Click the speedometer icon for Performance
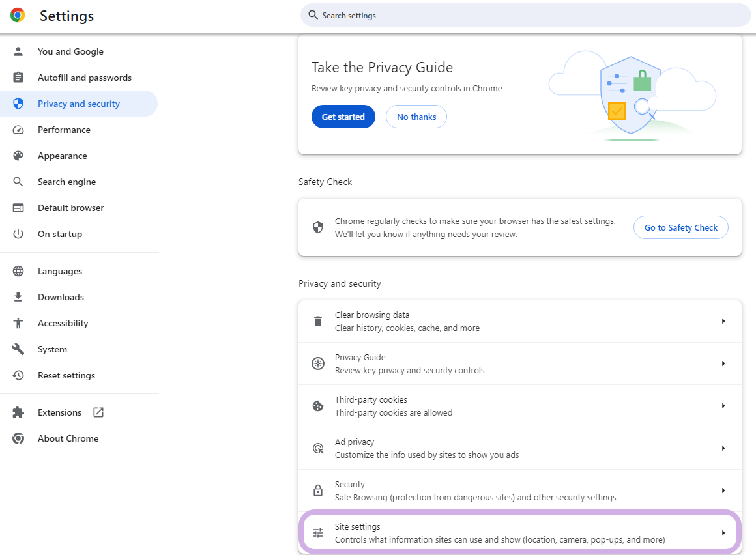 pos(18,130)
